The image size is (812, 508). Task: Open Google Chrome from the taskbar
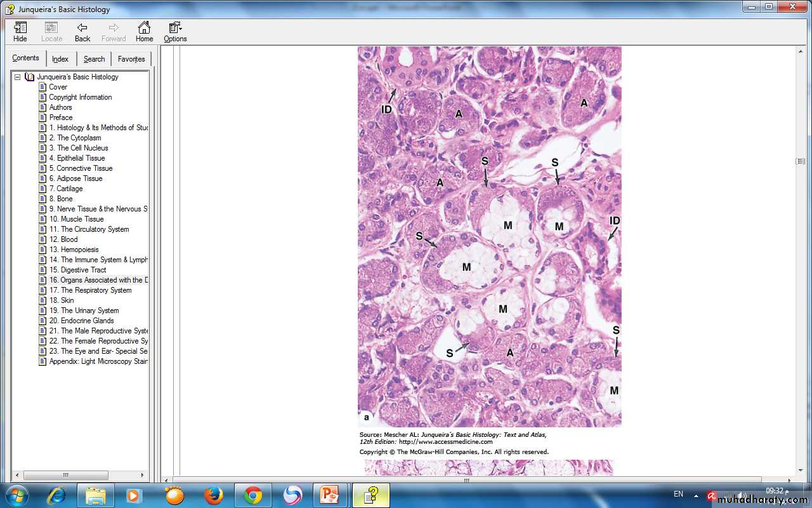coord(253,495)
